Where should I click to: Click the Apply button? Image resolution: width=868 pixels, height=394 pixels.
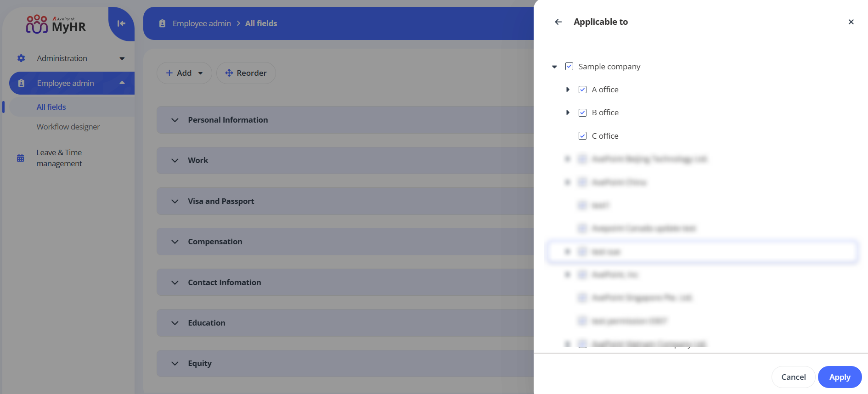pyautogui.click(x=839, y=377)
